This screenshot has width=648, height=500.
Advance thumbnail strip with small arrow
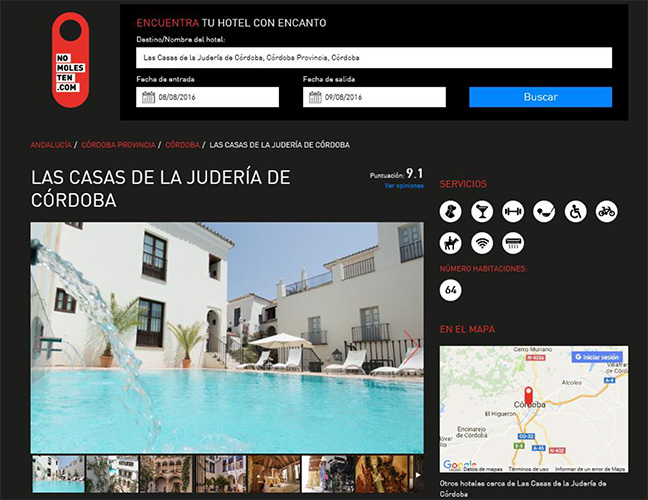pyautogui.click(x=418, y=475)
